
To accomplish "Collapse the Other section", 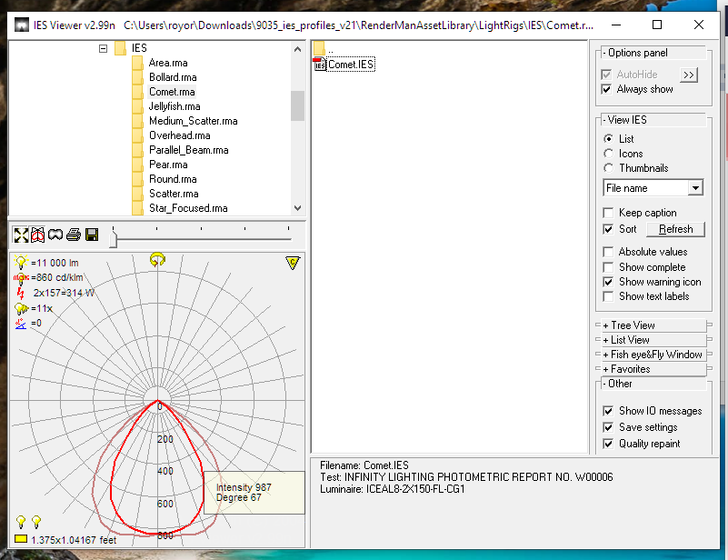I will click(x=653, y=384).
